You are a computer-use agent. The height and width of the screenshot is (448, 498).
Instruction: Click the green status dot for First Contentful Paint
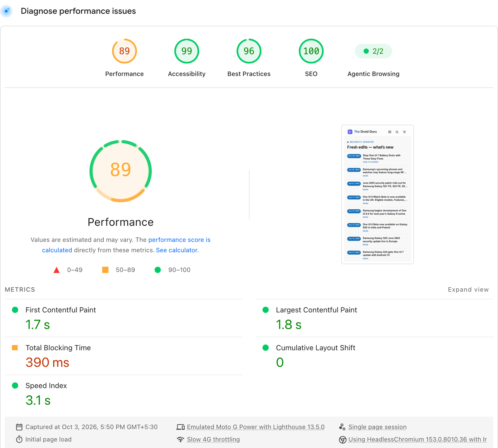(15, 310)
